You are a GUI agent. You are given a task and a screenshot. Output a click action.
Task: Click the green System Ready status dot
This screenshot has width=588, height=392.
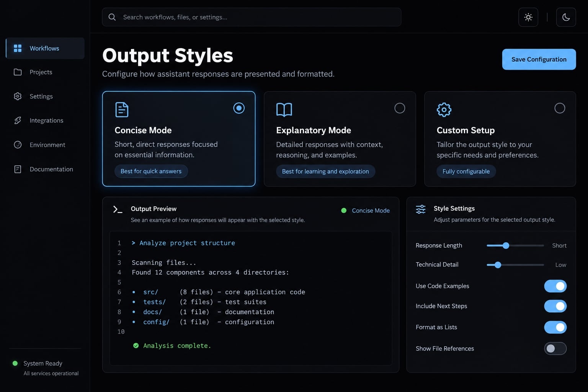tap(15, 363)
